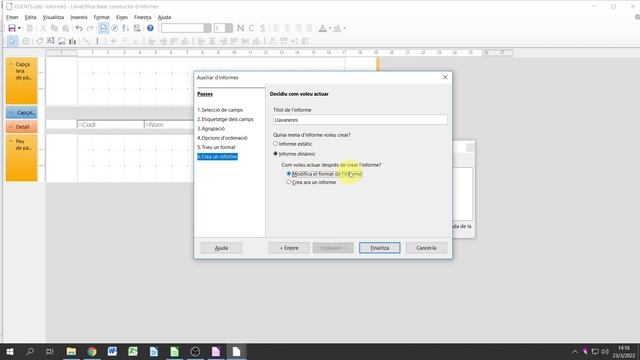Go to step 3. Agrupació

coord(211,129)
